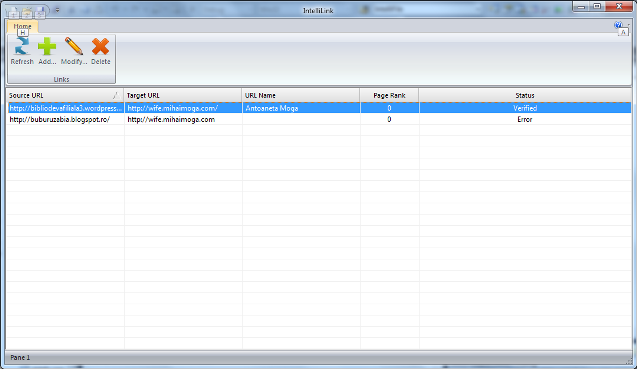Image resolution: width=637 pixels, height=369 pixels.
Task: Click Open folder quick access icon
Action: click(27, 13)
